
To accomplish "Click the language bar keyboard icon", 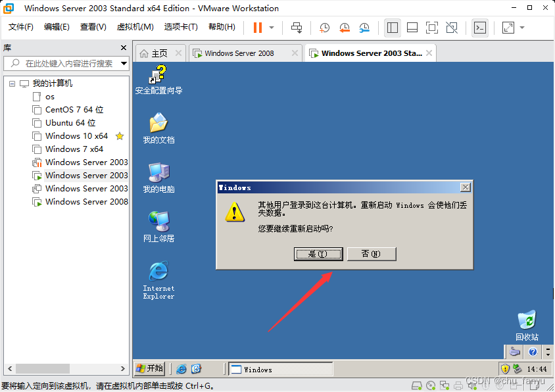I will tap(515, 352).
